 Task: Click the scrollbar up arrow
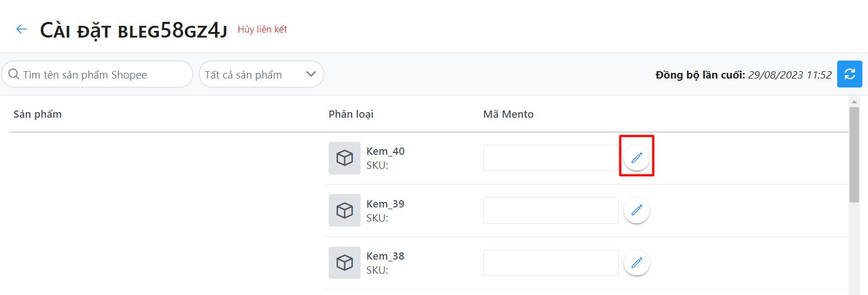[x=854, y=102]
